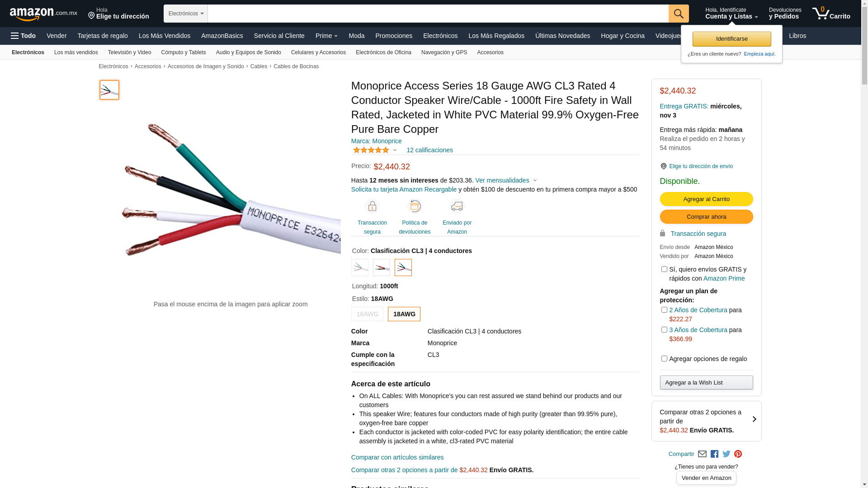Share via Facebook icon
The height and width of the screenshot is (488, 868).
(x=714, y=454)
